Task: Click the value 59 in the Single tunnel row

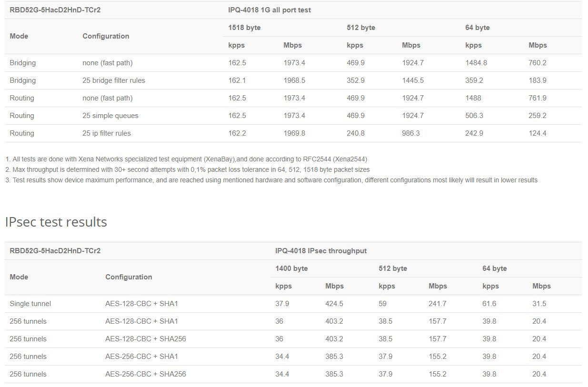Action: 383,304
